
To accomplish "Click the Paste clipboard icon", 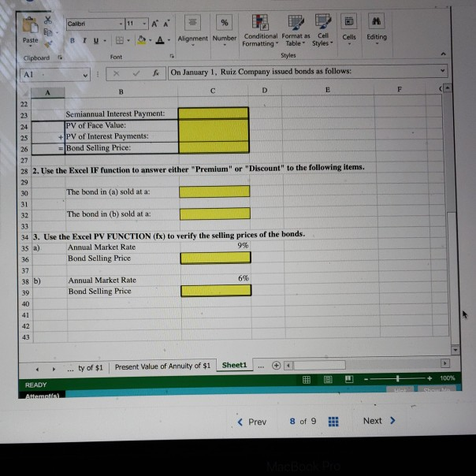I will [x=31, y=26].
